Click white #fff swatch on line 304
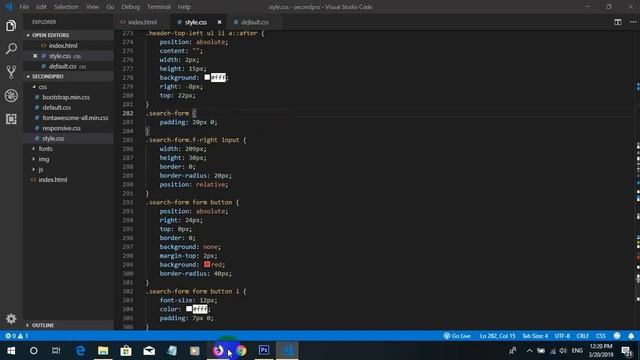Viewport: 640px width, 360px height. [189, 309]
